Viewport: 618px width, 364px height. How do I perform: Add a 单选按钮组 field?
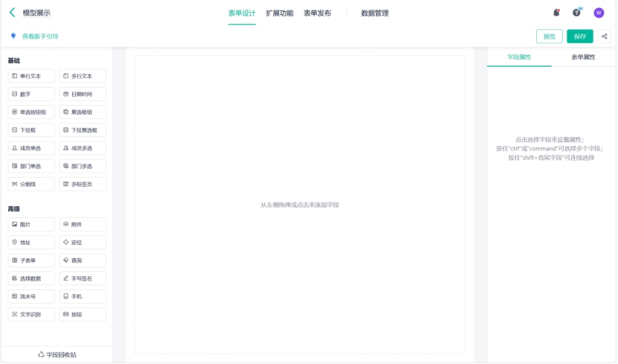(x=31, y=112)
